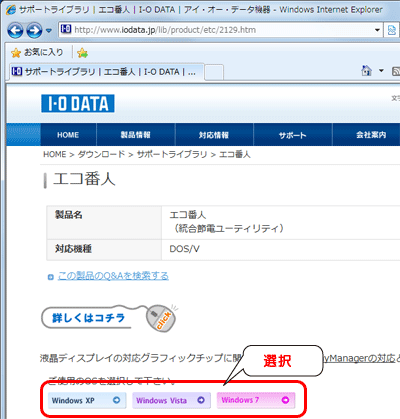Click the browser Forward arrow button
This screenshot has height=419, width=400.
click(x=34, y=31)
